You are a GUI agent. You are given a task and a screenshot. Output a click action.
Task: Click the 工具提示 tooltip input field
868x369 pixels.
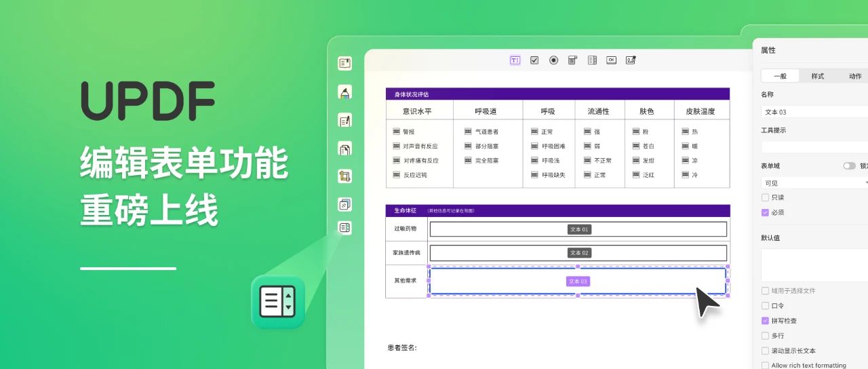point(814,147)
